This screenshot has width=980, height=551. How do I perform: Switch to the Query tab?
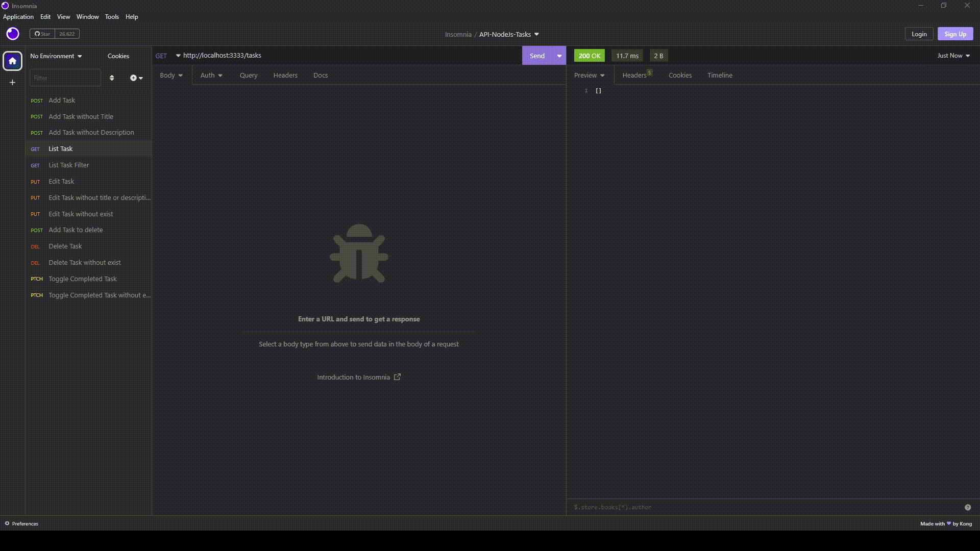click(x=249, y=75)
